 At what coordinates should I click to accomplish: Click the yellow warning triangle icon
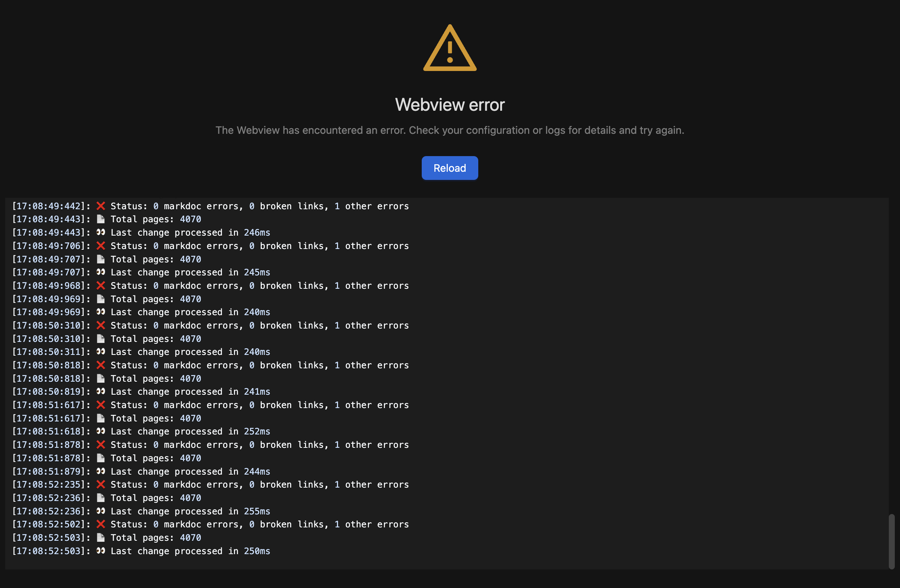(450, 49)
